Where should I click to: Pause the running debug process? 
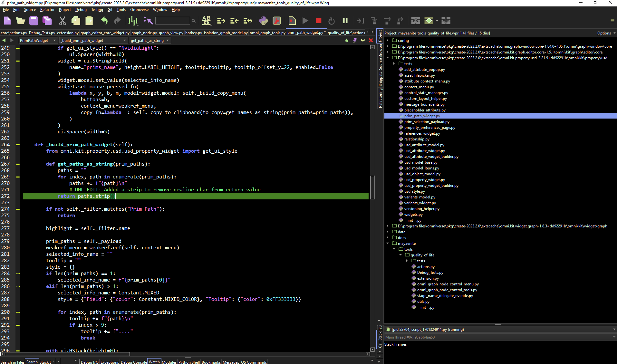tap(345, 20)
